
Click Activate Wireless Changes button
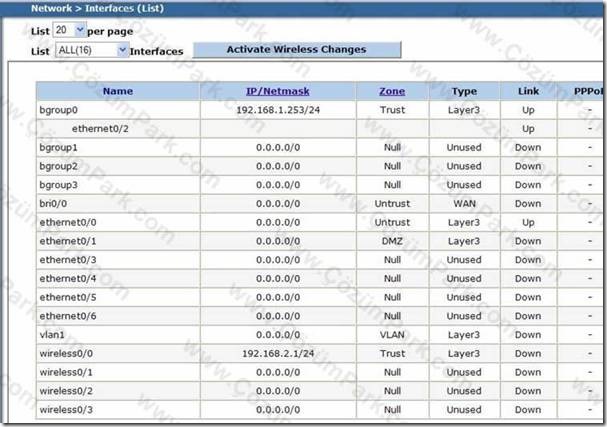[297, 50]
